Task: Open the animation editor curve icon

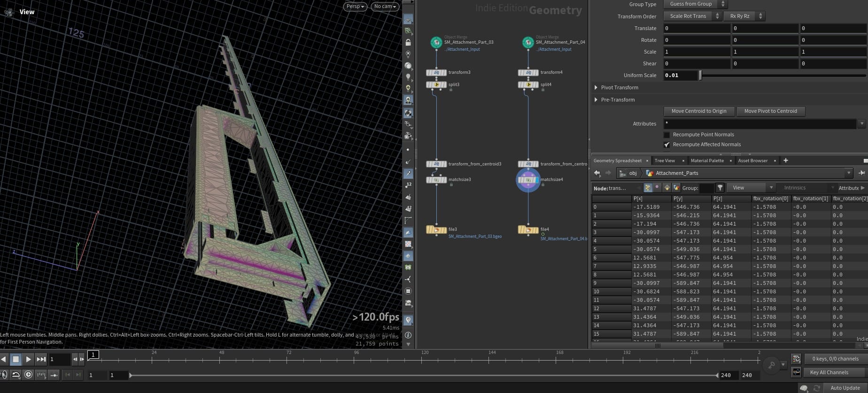Action: click(796, 372)
